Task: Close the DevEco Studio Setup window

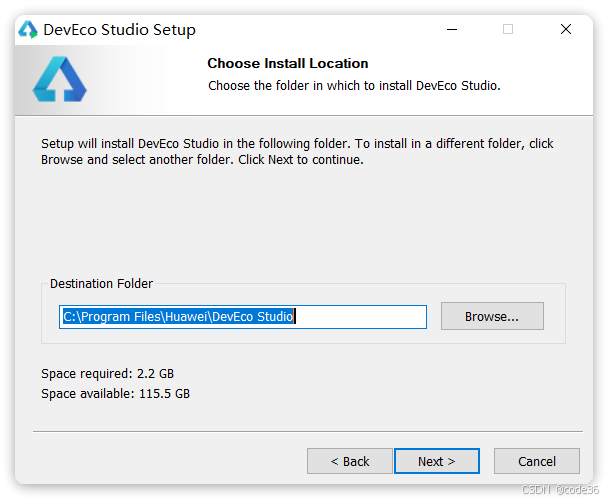Action: tap(566, 29)
